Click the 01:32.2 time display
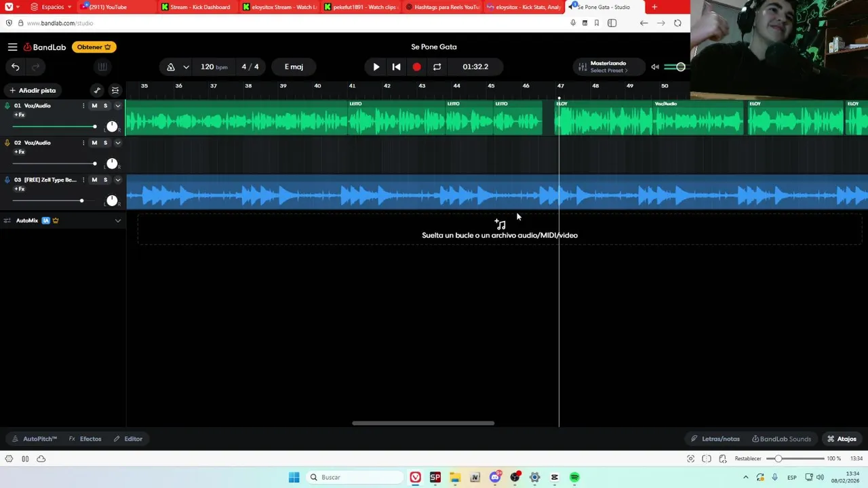The width and height of the screenshot is (868, 488). tap(475, 66)
